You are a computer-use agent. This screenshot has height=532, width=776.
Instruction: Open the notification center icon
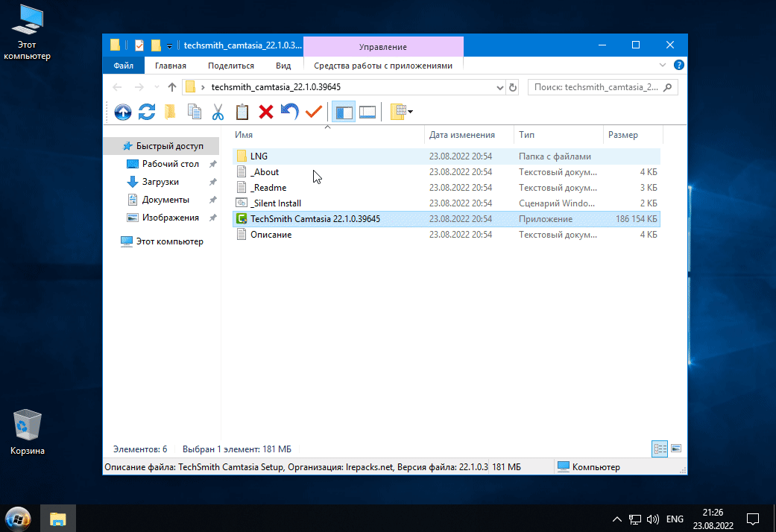pyautogui.click(x=753, y=519)
